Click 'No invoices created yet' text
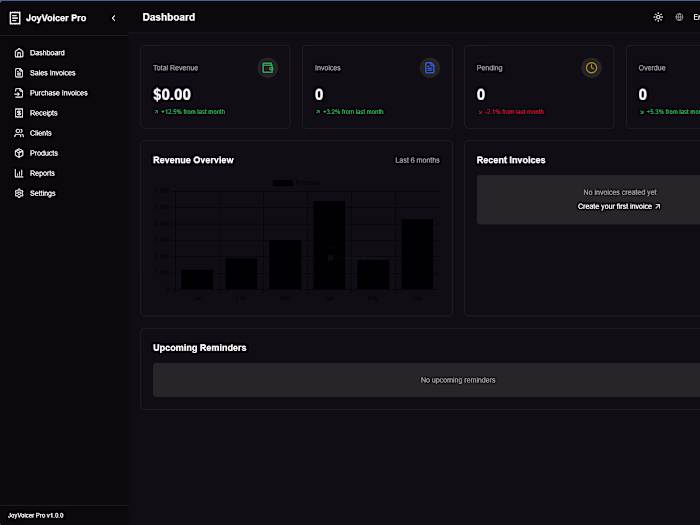This screenshot has width=700, height=525. 620,192
